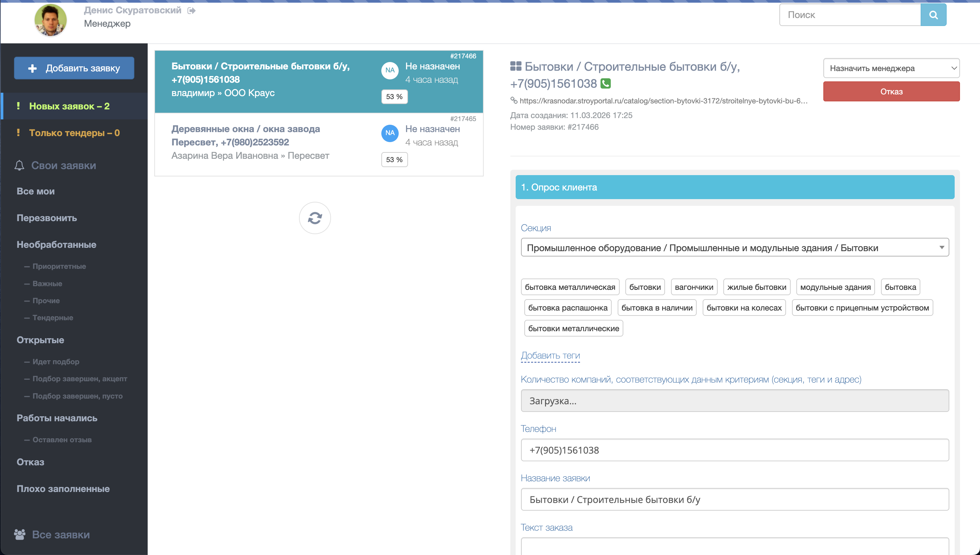Click the people icon near Все заявки
Viewport: 980px width, 555px height.
click(x=20, y=534)
